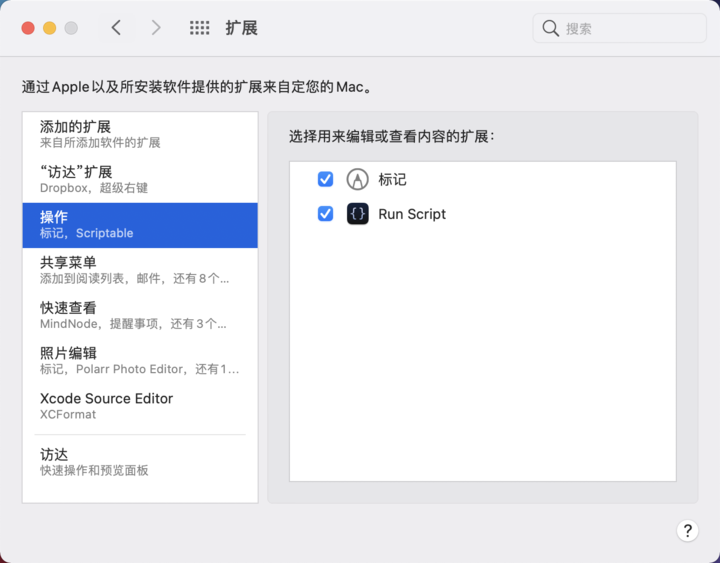Uncheck the 标记 extension checkbox
Image resolution: width=720 pixels, height=563 pixels.
click(x=326, y=179)
